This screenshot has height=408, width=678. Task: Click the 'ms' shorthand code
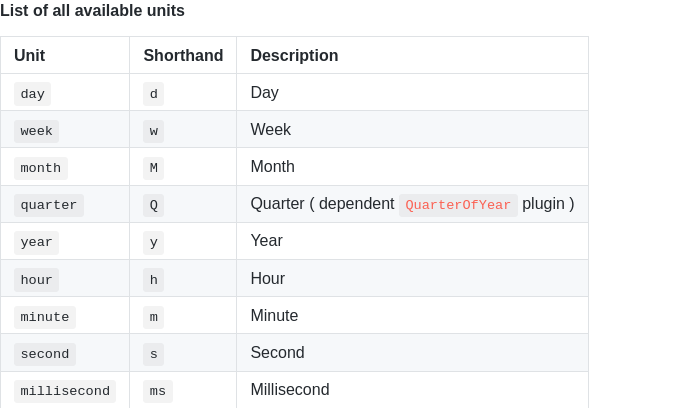point(158,391)
